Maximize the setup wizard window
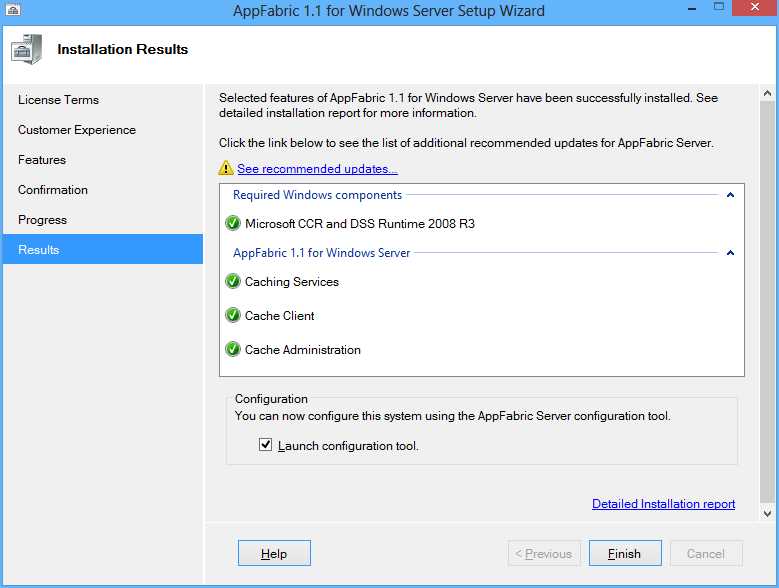Viewport: 779px width, 588px height. (x=718, y=7)
